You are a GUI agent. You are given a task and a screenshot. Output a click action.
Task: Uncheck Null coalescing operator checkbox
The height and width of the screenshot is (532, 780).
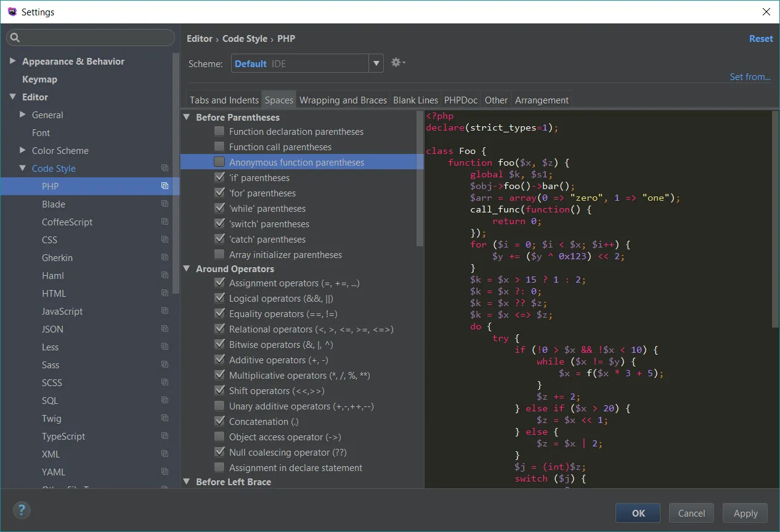[x=219, y=452]
